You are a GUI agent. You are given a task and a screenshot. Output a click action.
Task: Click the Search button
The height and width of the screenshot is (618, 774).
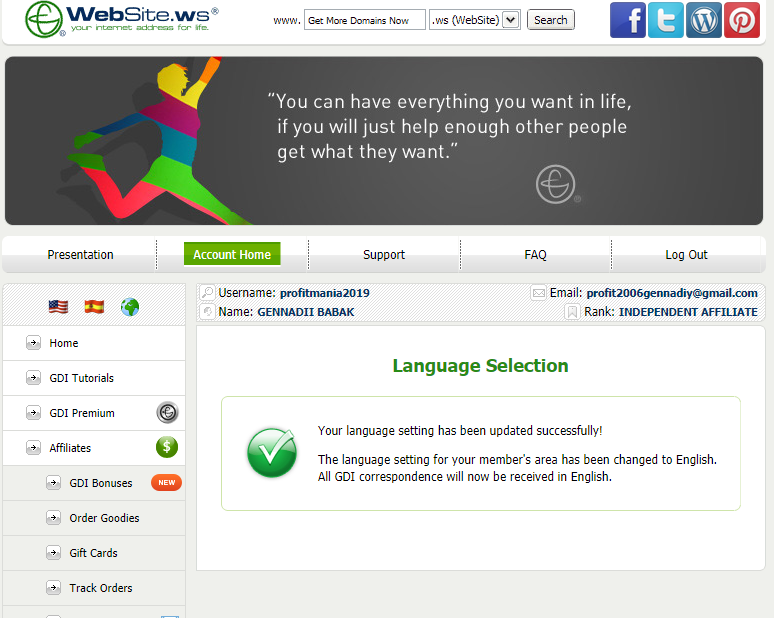(x=550, y=20)
